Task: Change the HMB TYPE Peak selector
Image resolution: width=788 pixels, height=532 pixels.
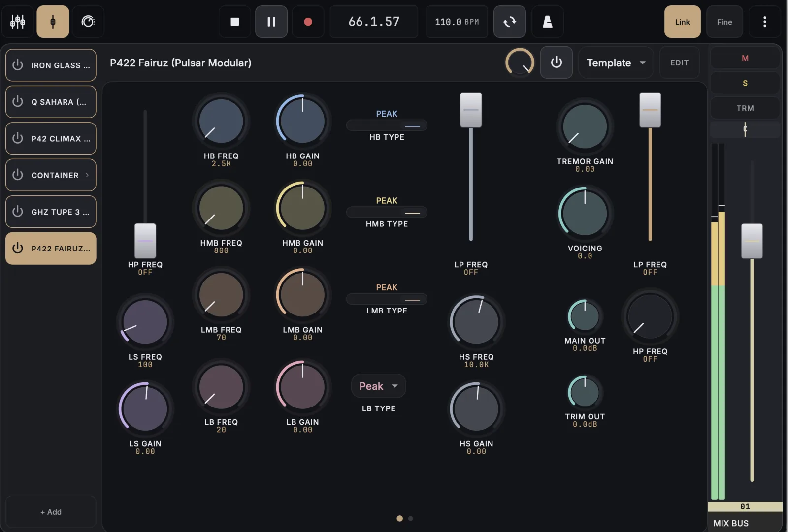Action: [387, 213]
